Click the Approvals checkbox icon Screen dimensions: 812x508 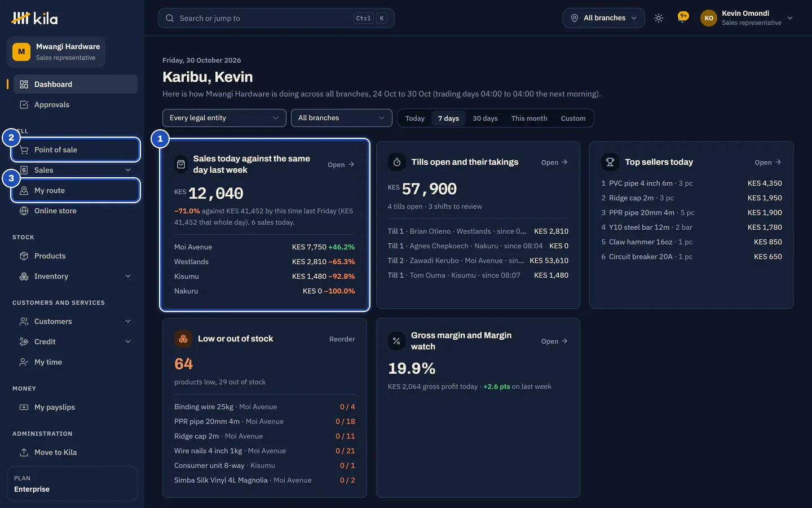[x=24, y=104]
